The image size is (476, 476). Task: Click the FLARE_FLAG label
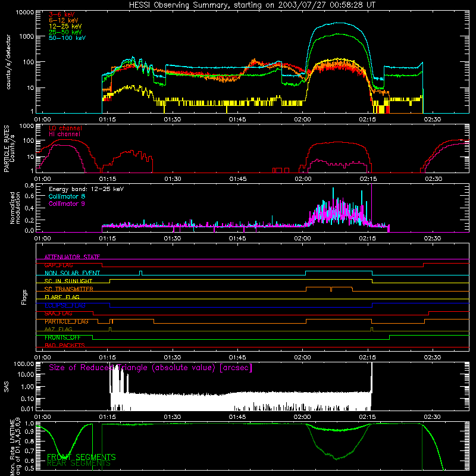(62, 297)
